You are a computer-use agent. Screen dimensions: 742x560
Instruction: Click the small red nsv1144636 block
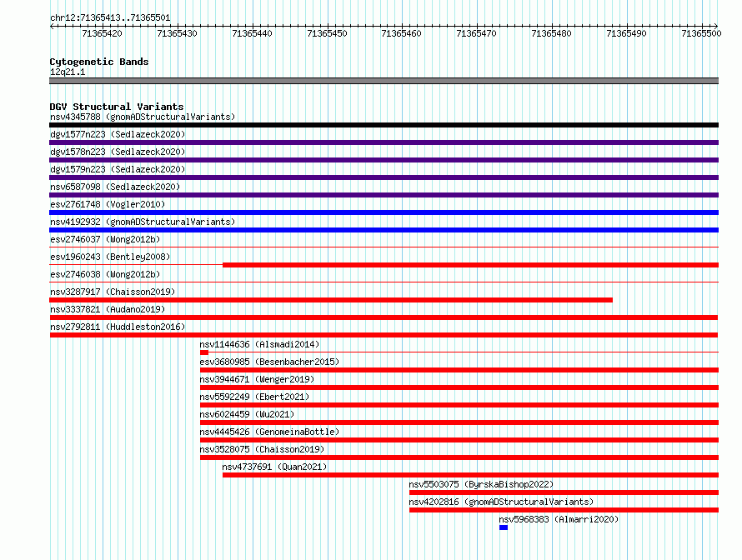click(204, 352)
